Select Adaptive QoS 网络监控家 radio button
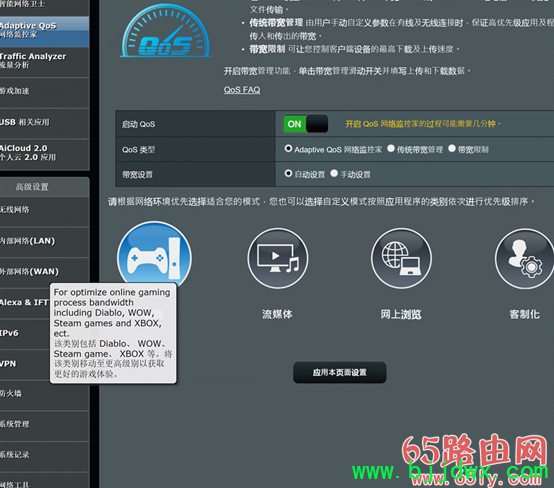This screenshot has width=554, height=488. (x=288, y=149)
